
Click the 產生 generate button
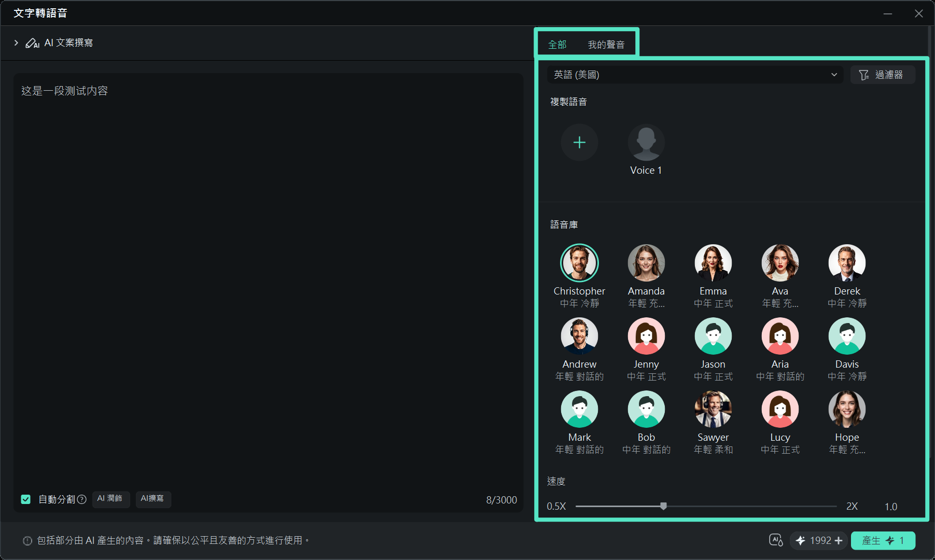coord(883,540)
